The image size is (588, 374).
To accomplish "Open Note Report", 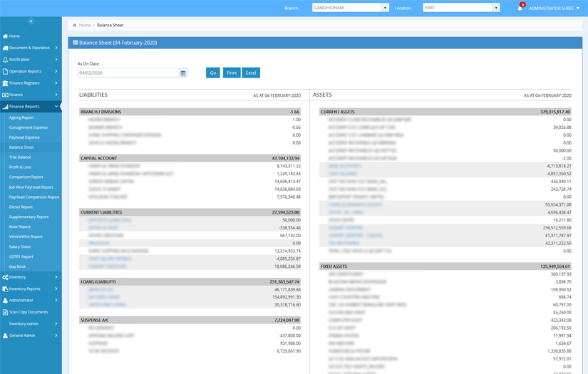I will tap(20, 227).
